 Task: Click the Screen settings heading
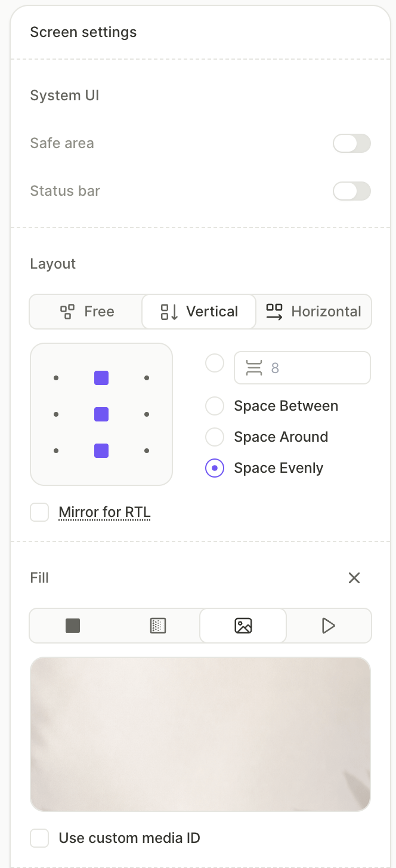click(83, 32)
